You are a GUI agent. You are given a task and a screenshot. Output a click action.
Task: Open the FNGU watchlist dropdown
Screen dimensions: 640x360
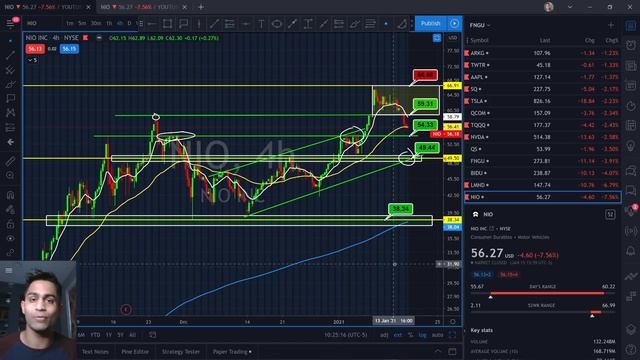[x=480, y=25]
